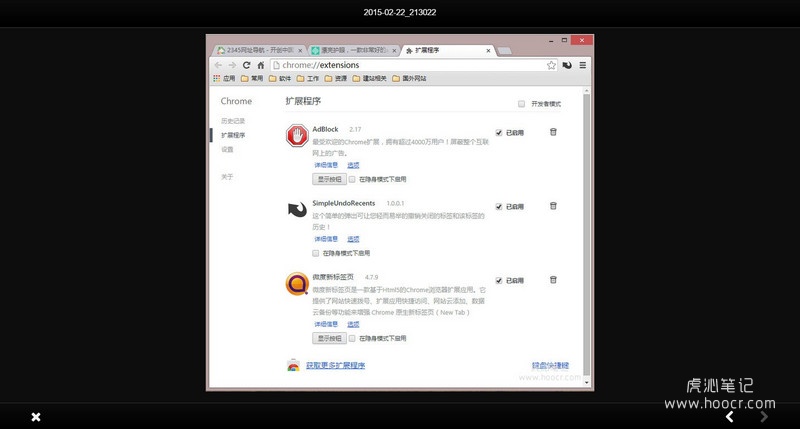This screenshot has width=800, height=429.
Task: Reload the chrome://extensions page
Action: [x=246, y=65]
